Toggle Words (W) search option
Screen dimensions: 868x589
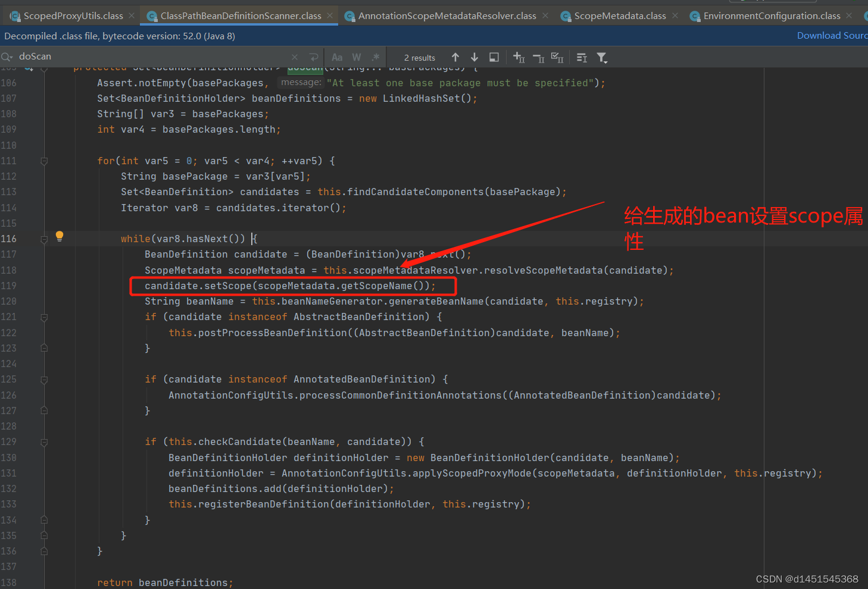click(356, 57)
